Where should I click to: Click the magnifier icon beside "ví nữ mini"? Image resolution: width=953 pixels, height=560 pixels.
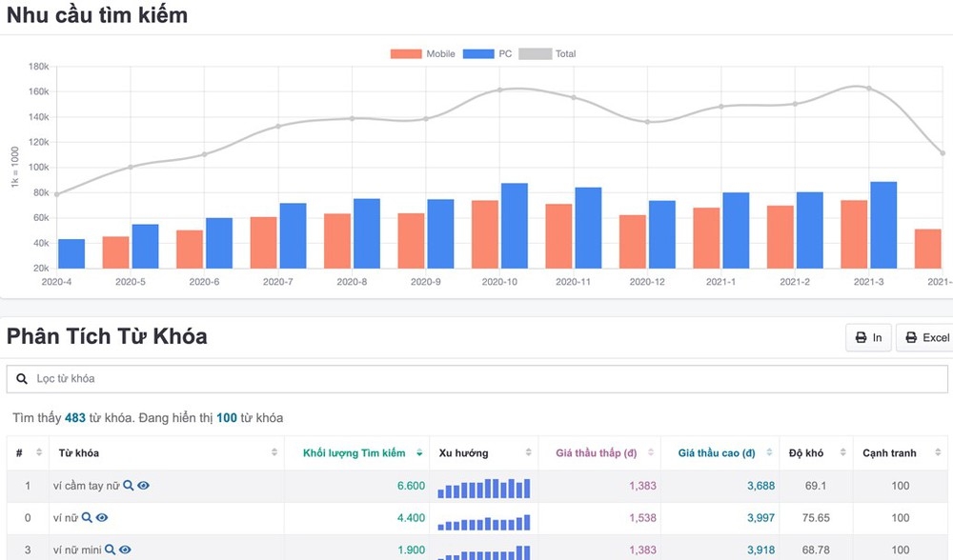[x=110, y=548]
